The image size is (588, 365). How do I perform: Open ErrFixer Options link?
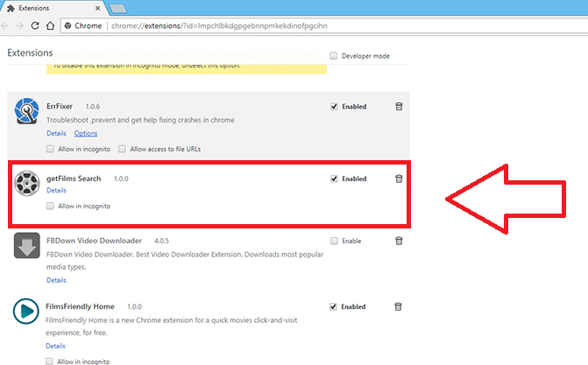86,133
